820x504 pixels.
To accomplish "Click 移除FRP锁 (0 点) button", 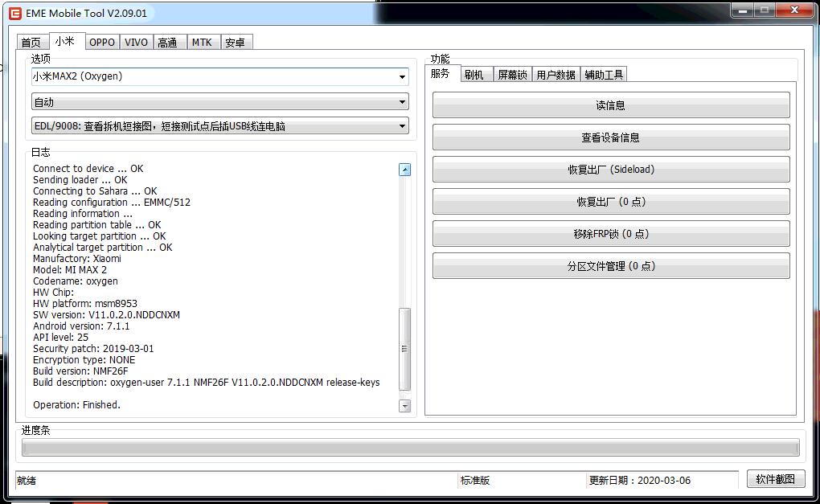I will pos(611,234).
